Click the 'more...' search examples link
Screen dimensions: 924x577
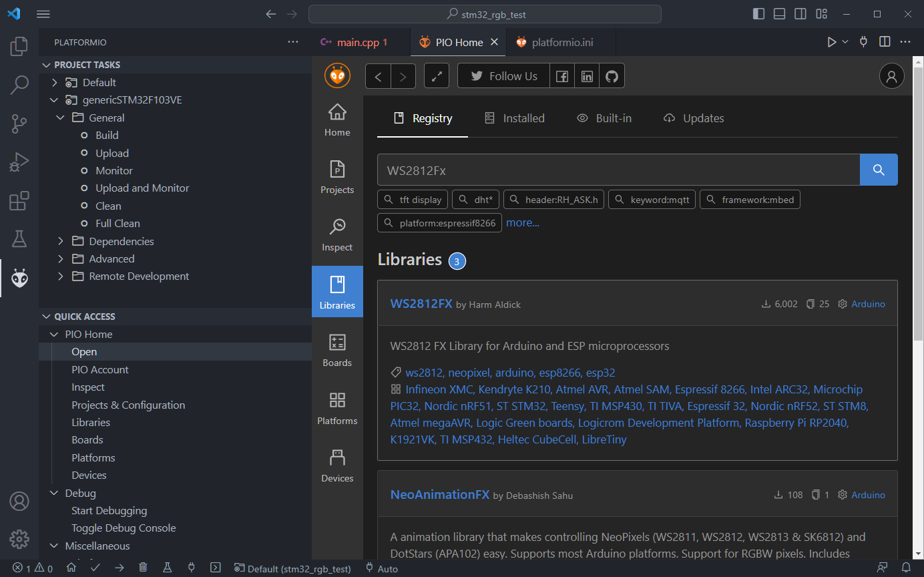point(523,223)
